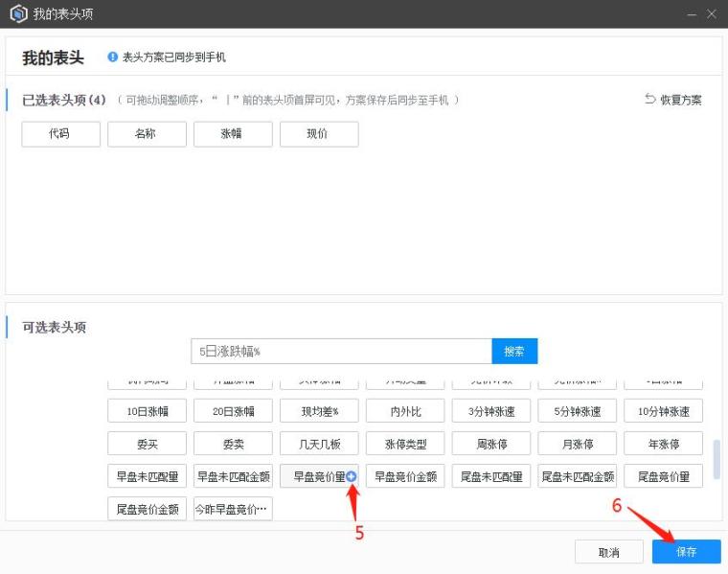
Task: Add the 尾盘竞价量 header item
Action: point(663,476)
